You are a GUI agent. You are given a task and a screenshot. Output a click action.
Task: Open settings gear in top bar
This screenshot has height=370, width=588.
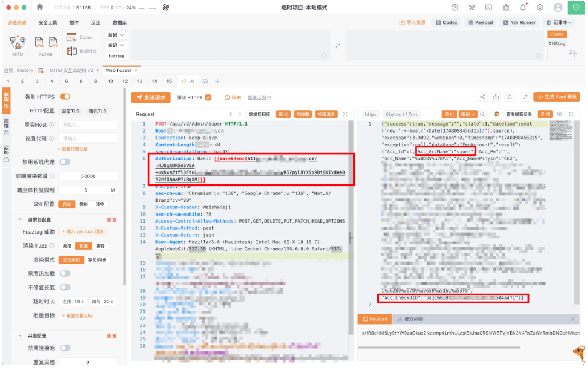click(x=539, y=8)
